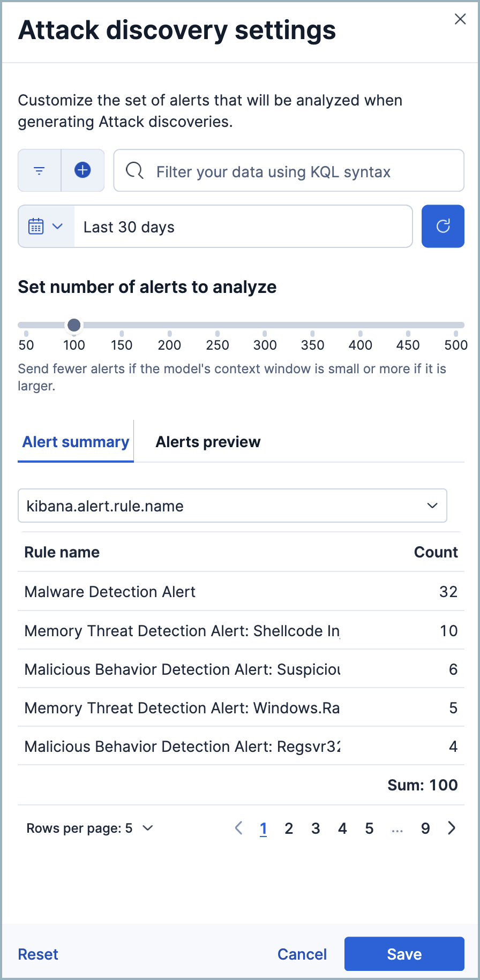Close the Attack discovery settings panel

tap(460, 19)
